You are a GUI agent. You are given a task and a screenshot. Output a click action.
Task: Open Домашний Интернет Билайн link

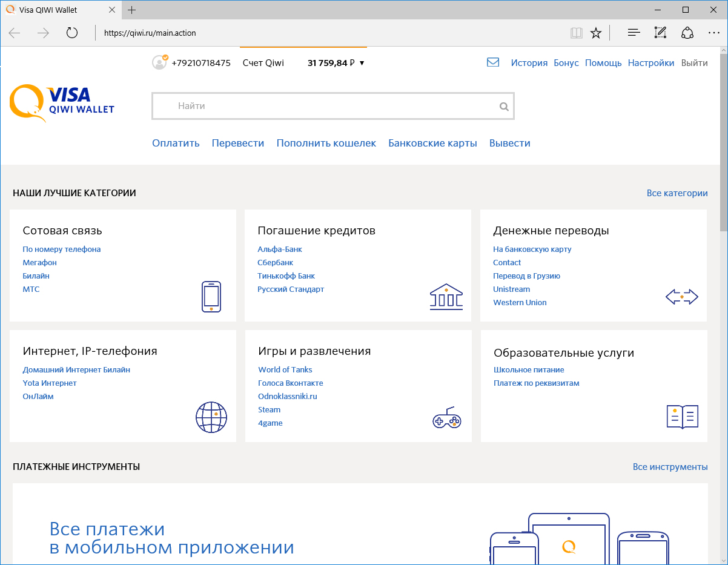tap(76, 369)
